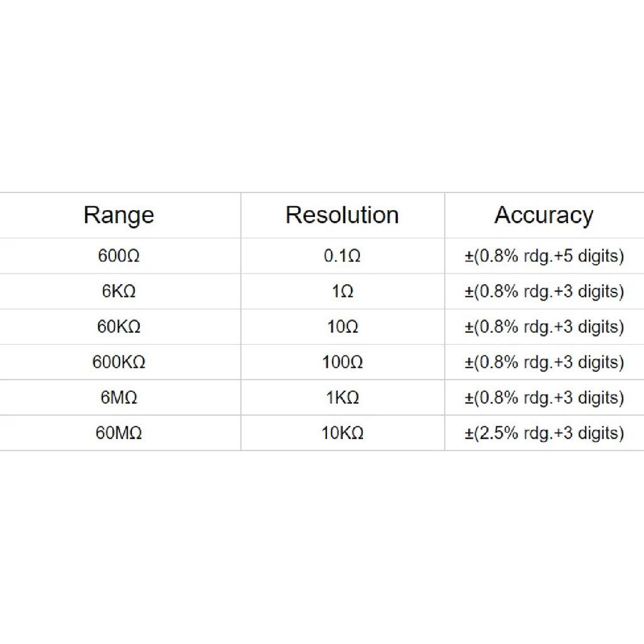The image size is (644, 644).
Task: Select the accuracy cell in 6MΩ row
Action: click(544, 397)
